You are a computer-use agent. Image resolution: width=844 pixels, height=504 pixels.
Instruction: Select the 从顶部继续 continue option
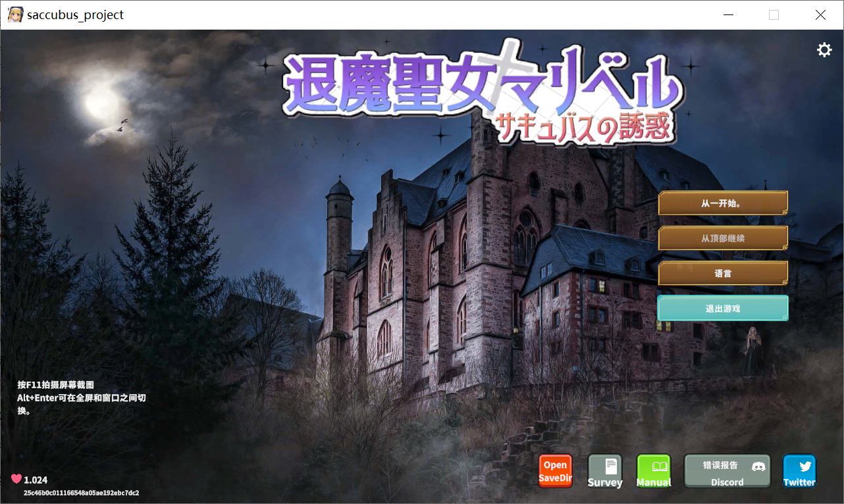coord(723,238)
